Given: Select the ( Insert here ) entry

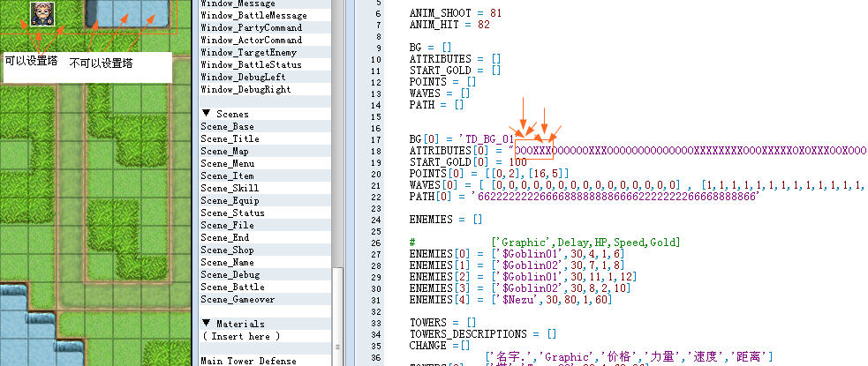Looking at the screenshot, I should [x=265, y=336].
